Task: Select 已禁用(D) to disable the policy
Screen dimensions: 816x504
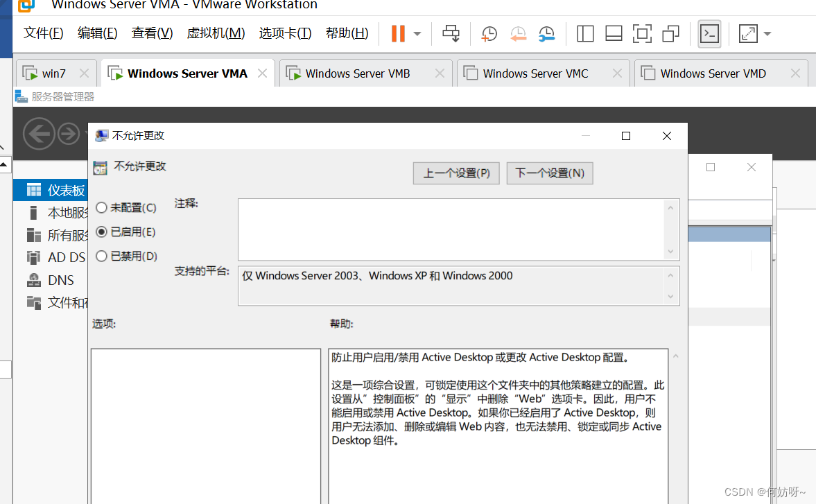Action: pos(102,256)
